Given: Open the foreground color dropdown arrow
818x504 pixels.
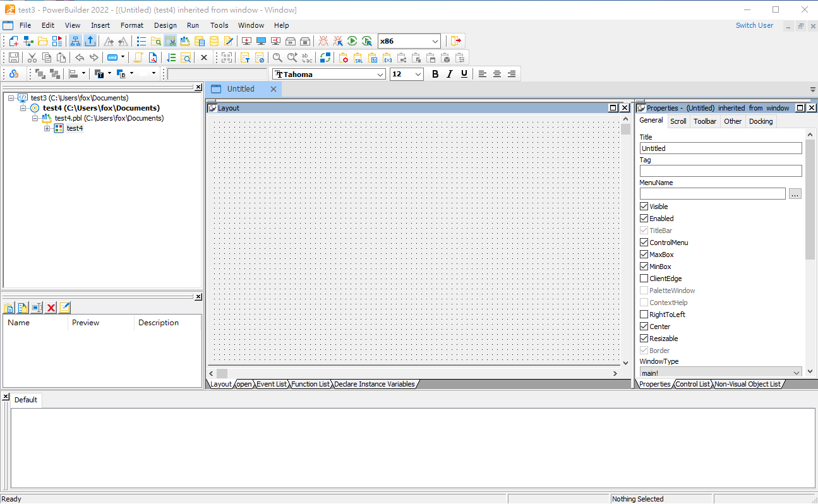Looking at the screenshot, I should coord(109,74).
